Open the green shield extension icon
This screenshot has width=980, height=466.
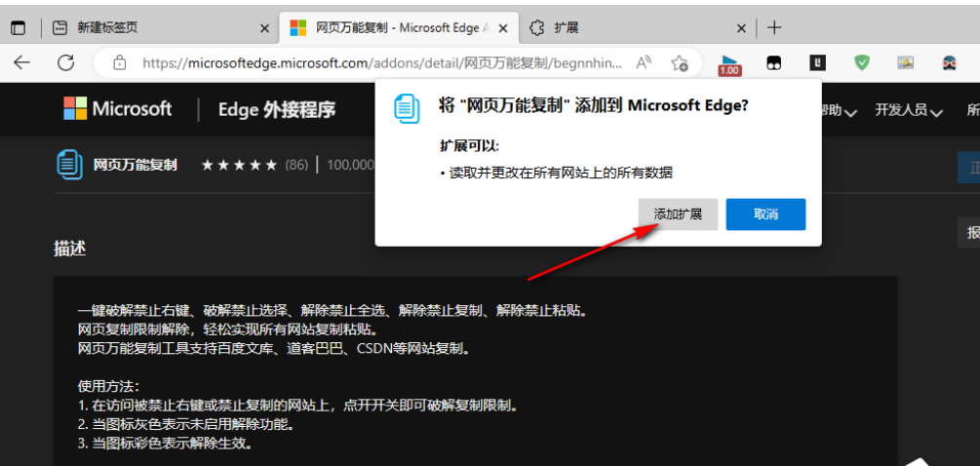[x=862, y=62]
